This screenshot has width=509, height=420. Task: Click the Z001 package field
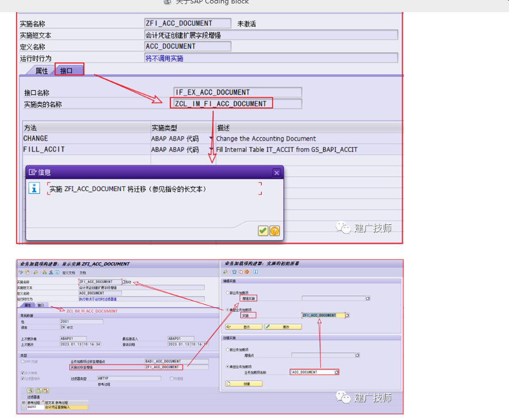coord(81,321)
